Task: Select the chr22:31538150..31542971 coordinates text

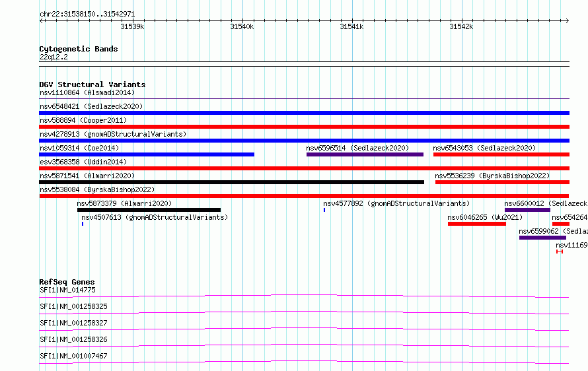Action: tap(87, 14)
